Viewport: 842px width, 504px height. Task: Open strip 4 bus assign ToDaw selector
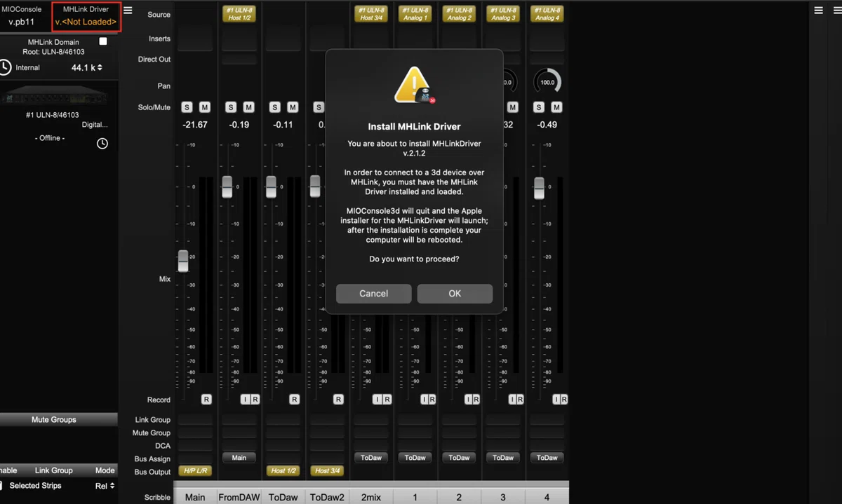547,458
